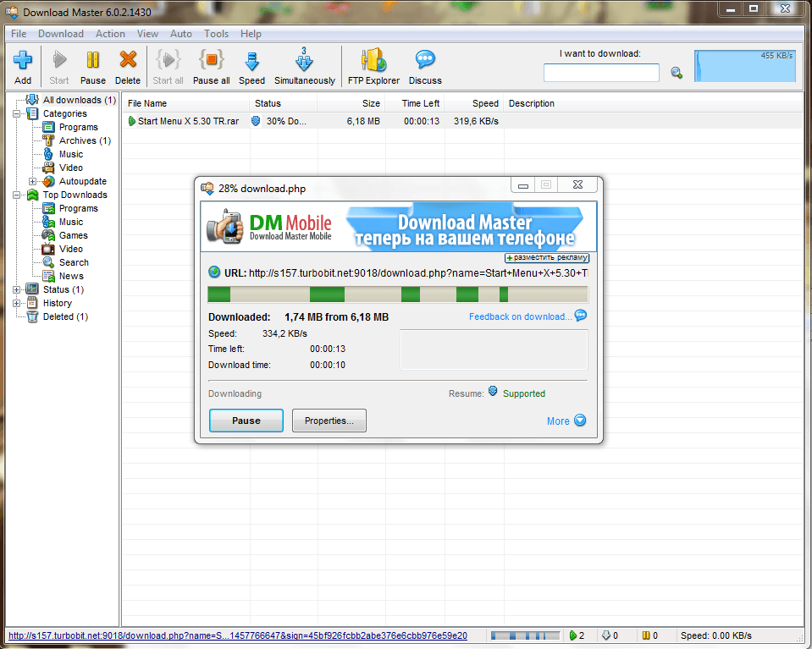
Task: Click the search magnifier icon beside the download field
Action: (x=677, y=73)
